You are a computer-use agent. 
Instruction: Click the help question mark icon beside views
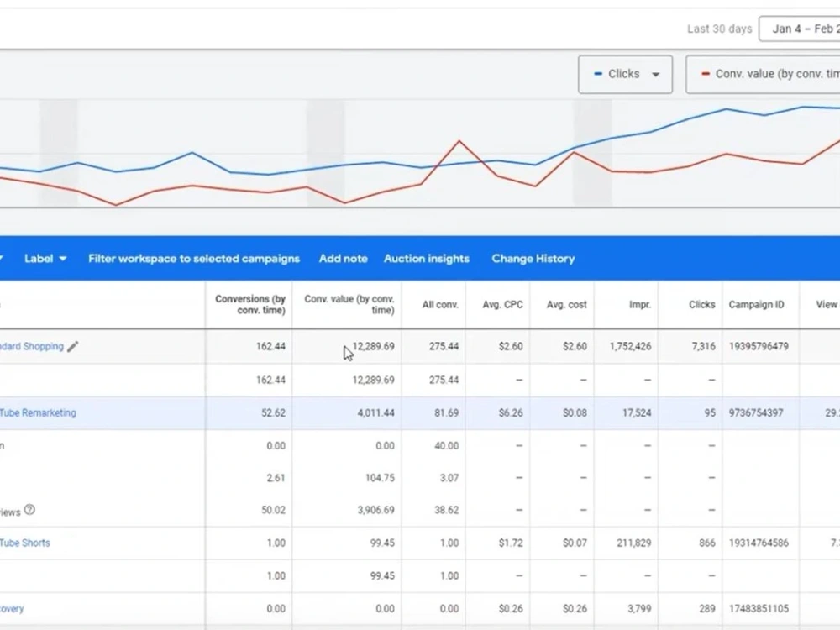click(x=30, y=510)
